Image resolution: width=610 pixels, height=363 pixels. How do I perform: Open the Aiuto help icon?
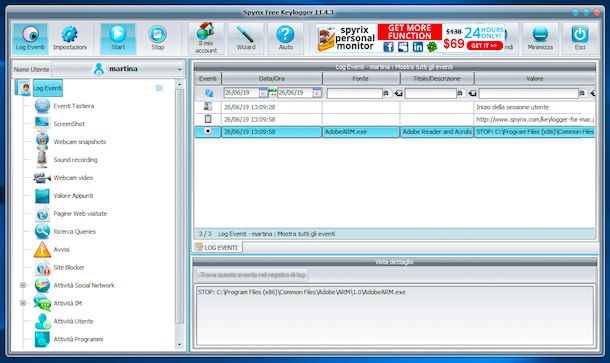coord(286,38)
